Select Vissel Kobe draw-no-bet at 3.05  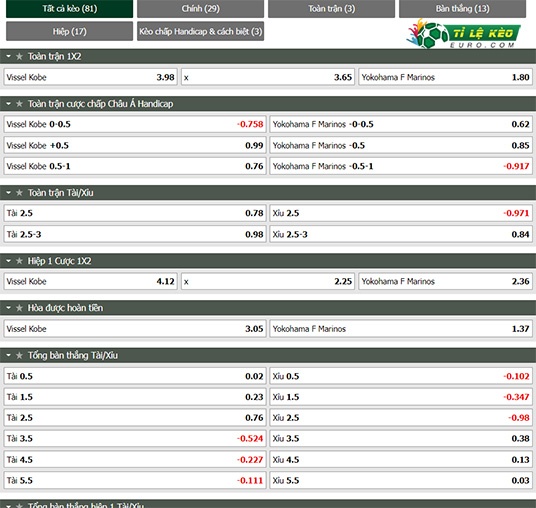point(135,329)
